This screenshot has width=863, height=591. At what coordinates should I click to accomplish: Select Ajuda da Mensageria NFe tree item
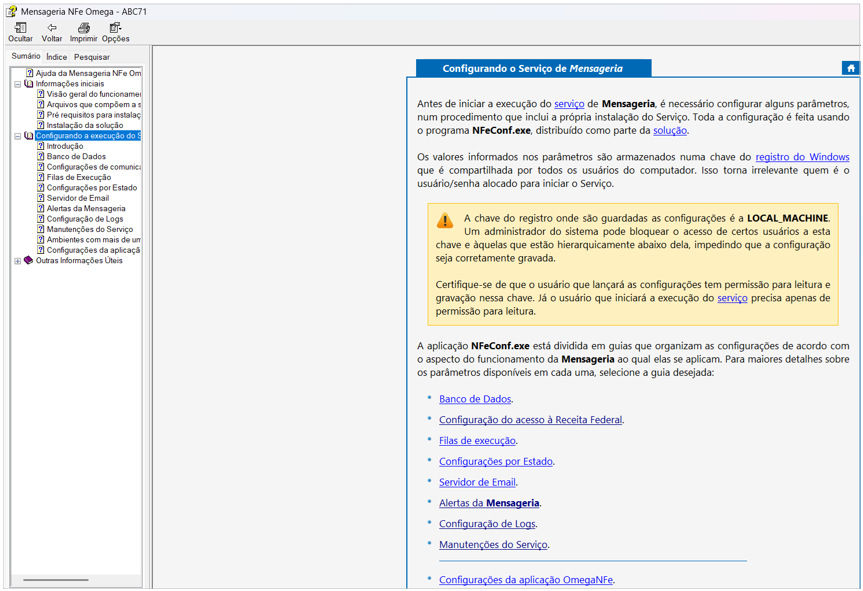(x=88, y=73)
